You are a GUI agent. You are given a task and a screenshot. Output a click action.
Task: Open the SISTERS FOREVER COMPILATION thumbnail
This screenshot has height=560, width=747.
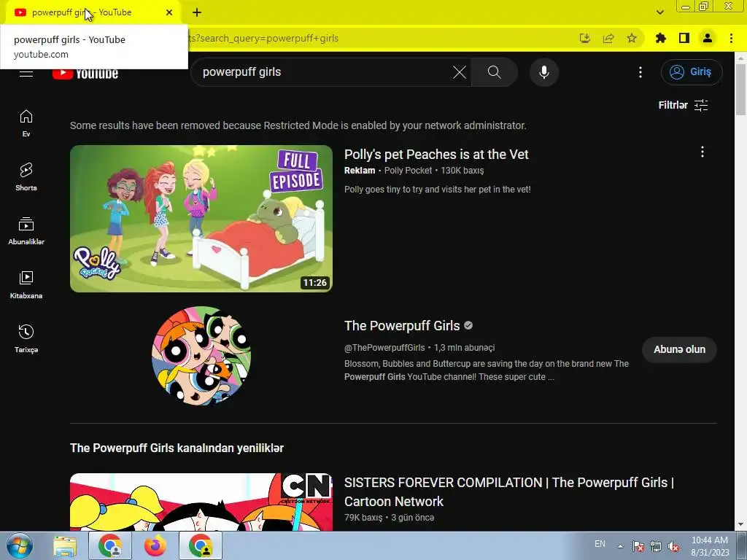click(201, 502)
